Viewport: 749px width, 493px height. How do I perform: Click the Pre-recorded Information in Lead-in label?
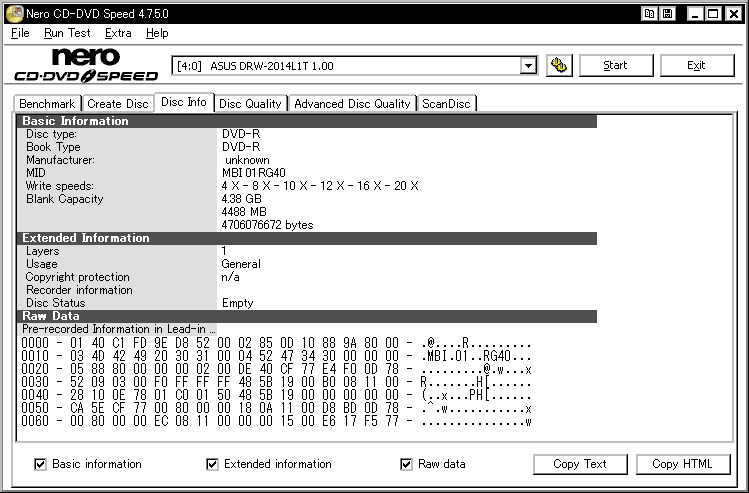[x=118, y=329]
